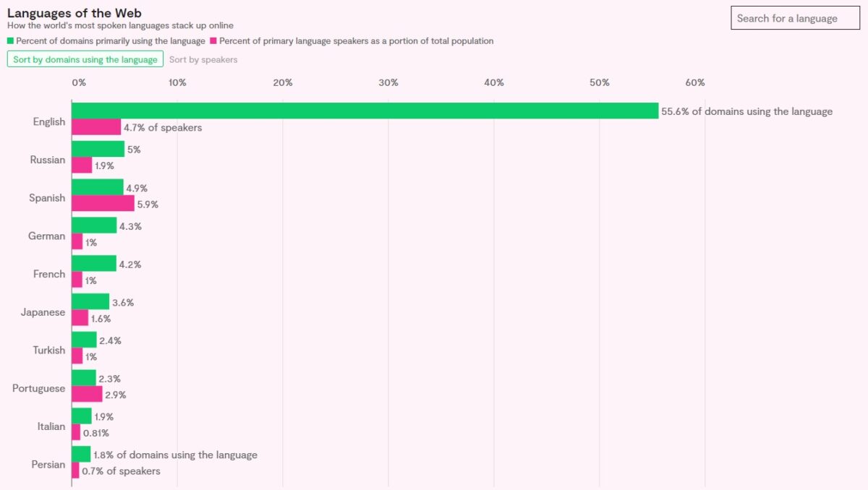The width and height of the screenshot is (868, 490).
Task: Click the Portuguese speakers bar
Action: [87, 394]
